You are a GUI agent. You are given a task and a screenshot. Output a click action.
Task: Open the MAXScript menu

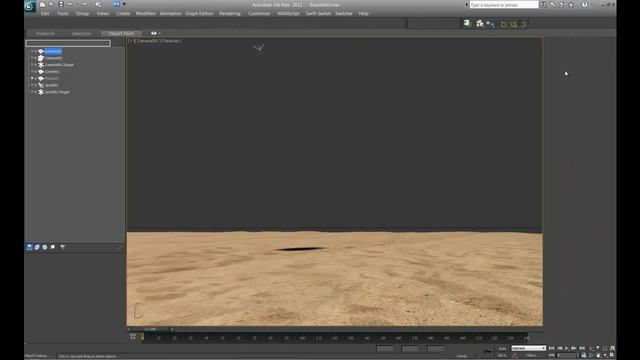pyautogui.click(x=288, y=13)
